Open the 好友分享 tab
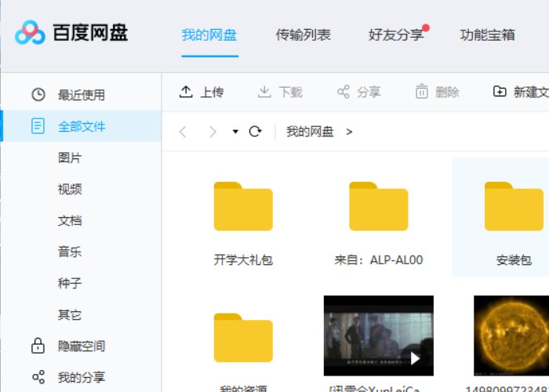The width and height of the screenshot is (549, 392). (x=396, y=35)
